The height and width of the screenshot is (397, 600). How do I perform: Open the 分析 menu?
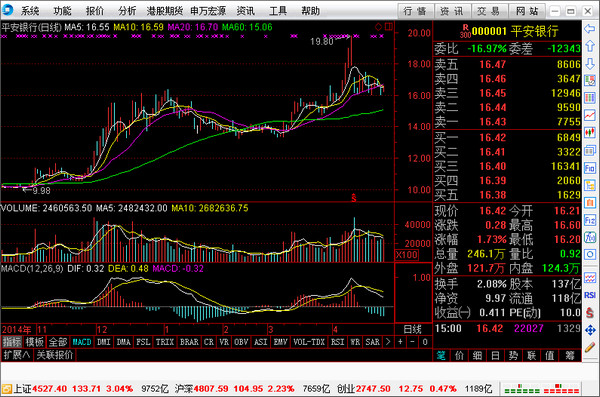(127, 10)
